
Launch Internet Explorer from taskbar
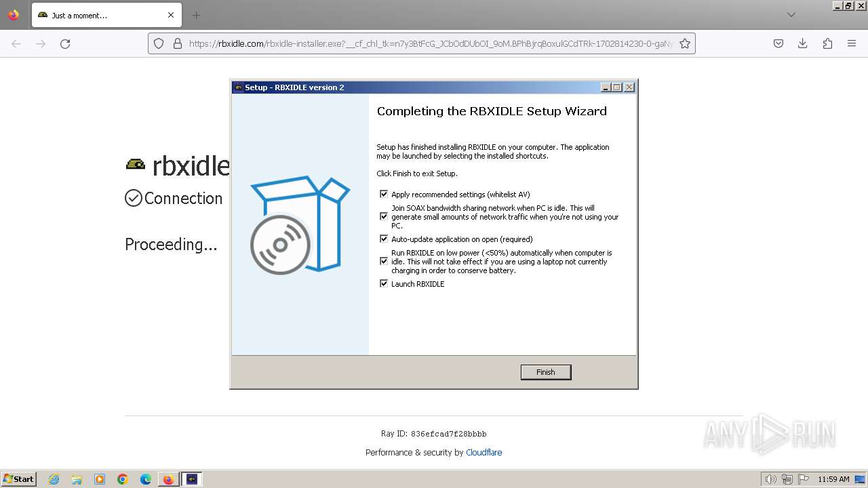click(x=54, y=479)
